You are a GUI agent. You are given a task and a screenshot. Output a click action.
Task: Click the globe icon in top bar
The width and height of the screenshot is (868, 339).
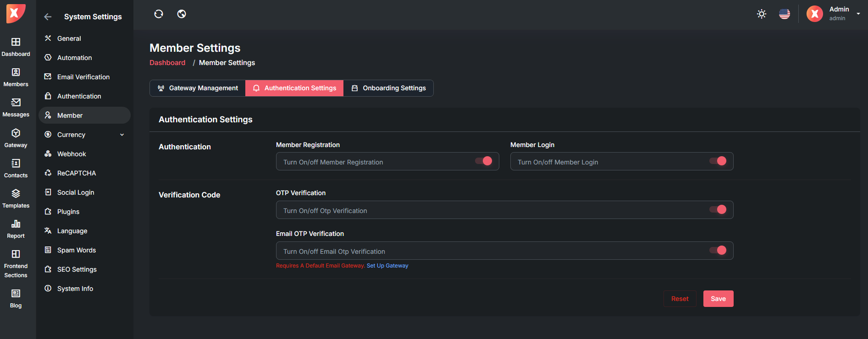(x=182, y=14)
